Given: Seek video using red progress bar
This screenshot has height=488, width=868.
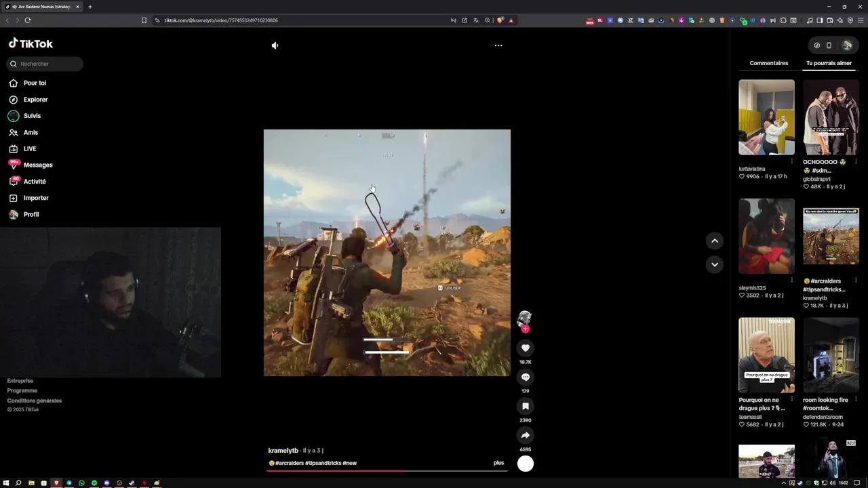Looking at the screenshot, I should pos(387,470).
